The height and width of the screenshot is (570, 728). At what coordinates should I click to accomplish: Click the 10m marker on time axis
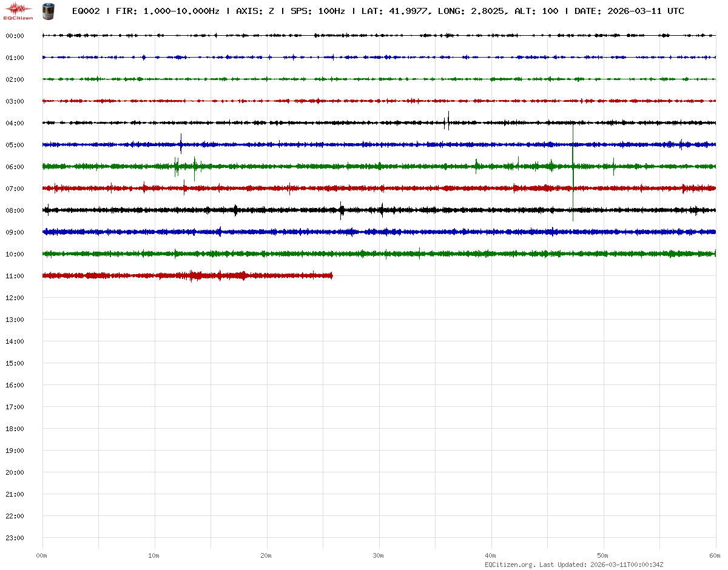[x=154, y=555]
